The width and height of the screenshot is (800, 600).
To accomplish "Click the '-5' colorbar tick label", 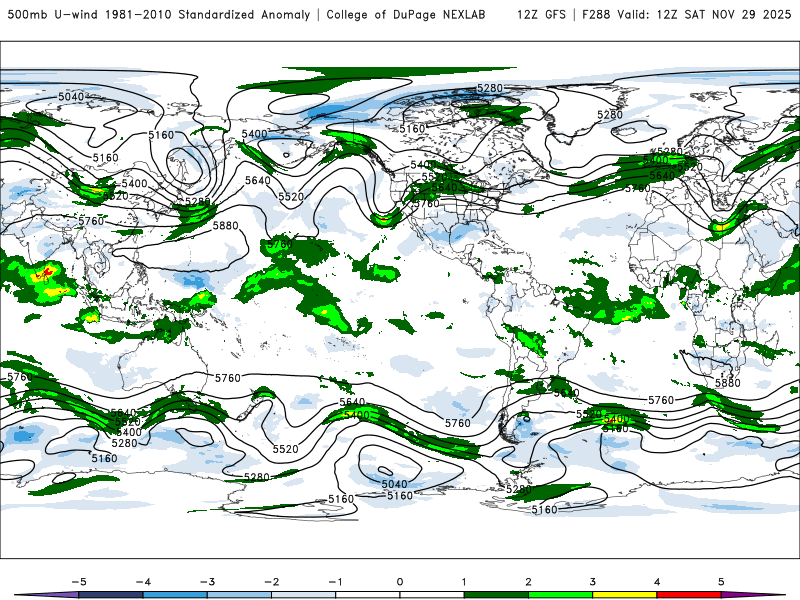I will coord(79,582).
